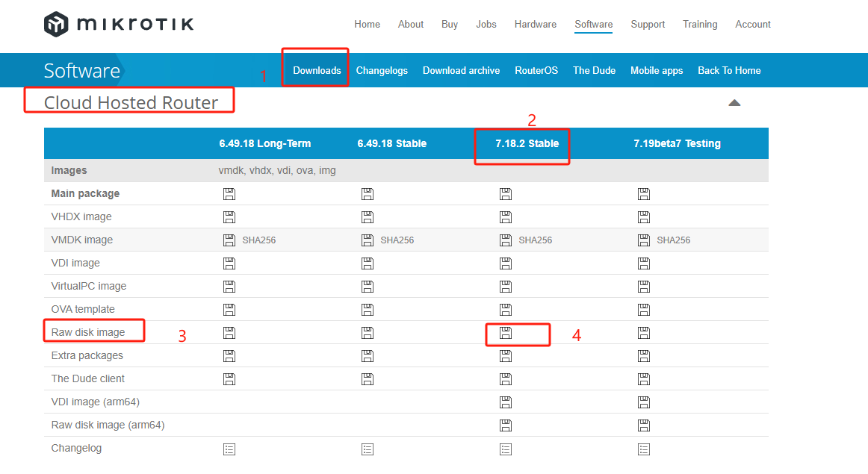Download Main package for 6.49.18 Long-Term

[x=229, y=194]
